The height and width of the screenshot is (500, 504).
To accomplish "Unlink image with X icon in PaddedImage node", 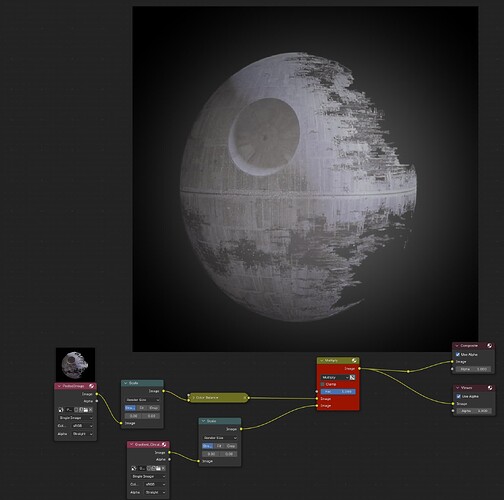I will (x=90, y=410).
